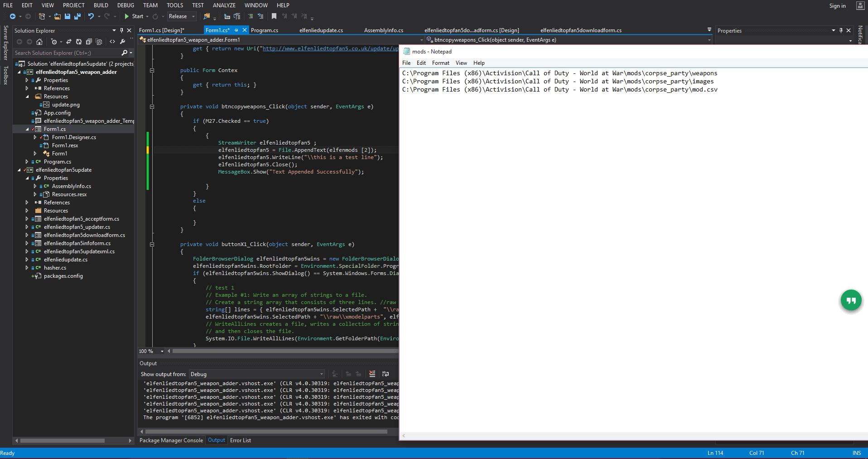The image size is (868, 459).
Task: Click the Save All icon
Action: pyautogui.click(x=77, y=16)
